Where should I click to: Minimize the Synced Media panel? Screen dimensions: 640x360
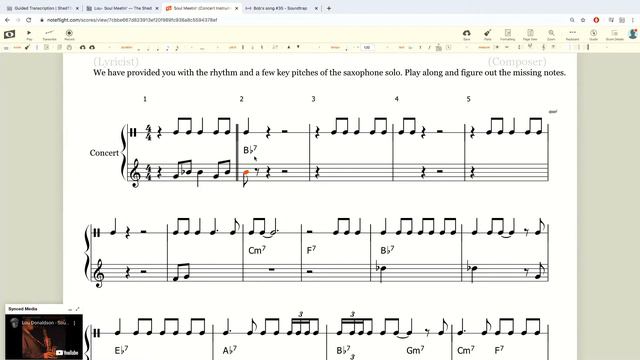pos(70,309)
